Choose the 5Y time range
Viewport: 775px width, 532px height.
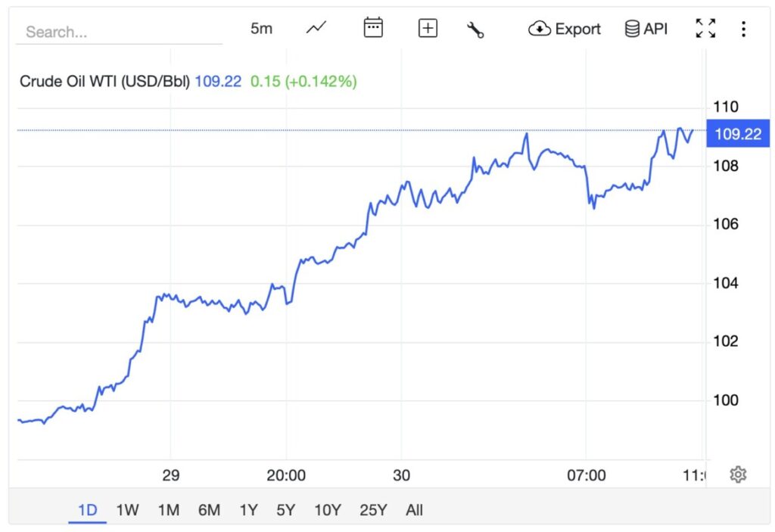click(285, 510)
